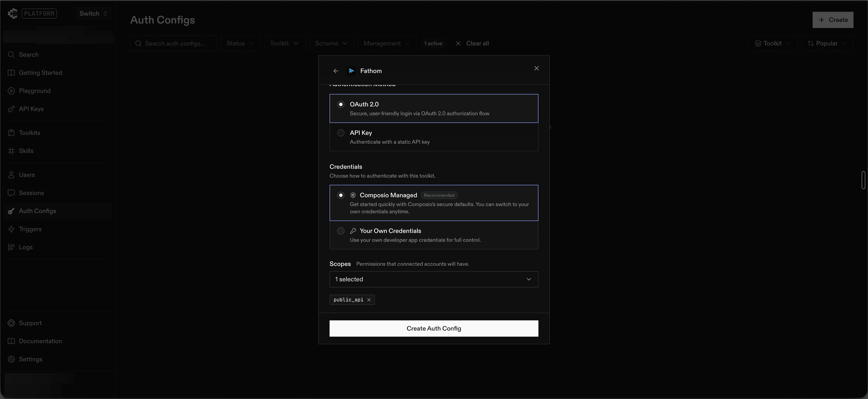Open the Management filter dropdown
Image resolution: width=868 pixels, height=399 pixels.
(x=387, y=43)
